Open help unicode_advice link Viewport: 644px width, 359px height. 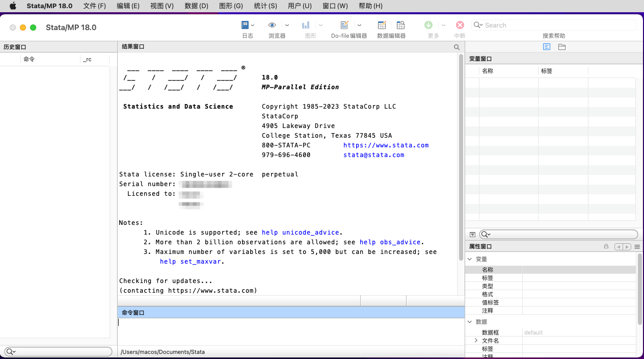pos(300,233)
